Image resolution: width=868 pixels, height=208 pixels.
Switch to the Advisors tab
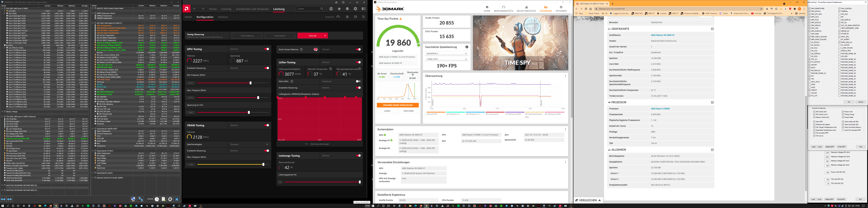tap(223, 17)
